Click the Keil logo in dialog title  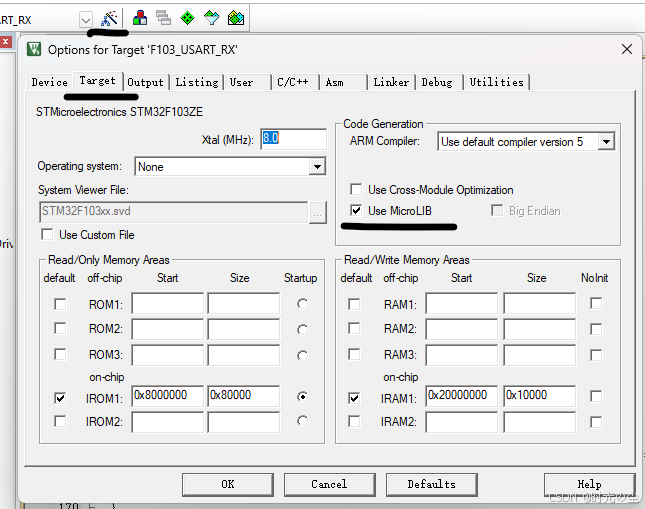point(34,49)
